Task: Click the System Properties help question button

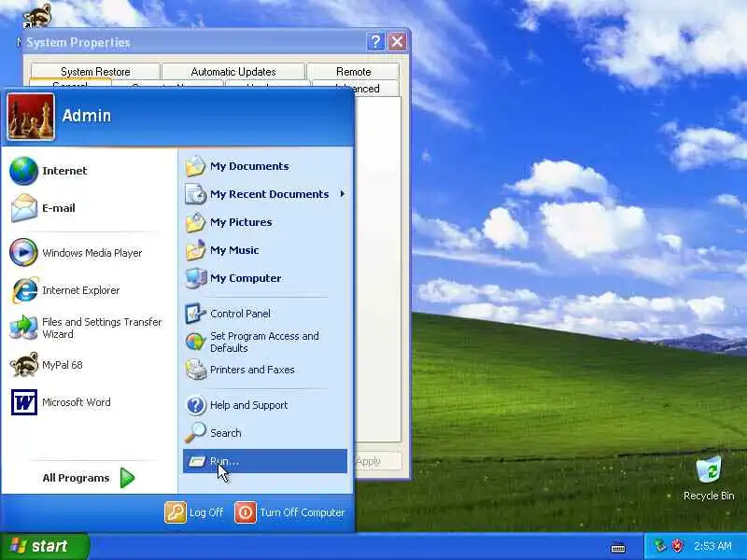Action: [x=375, y=42]
